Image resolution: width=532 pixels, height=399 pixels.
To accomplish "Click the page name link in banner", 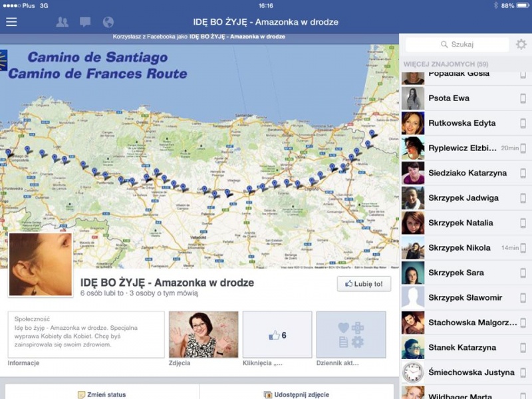I will point(237,37).
